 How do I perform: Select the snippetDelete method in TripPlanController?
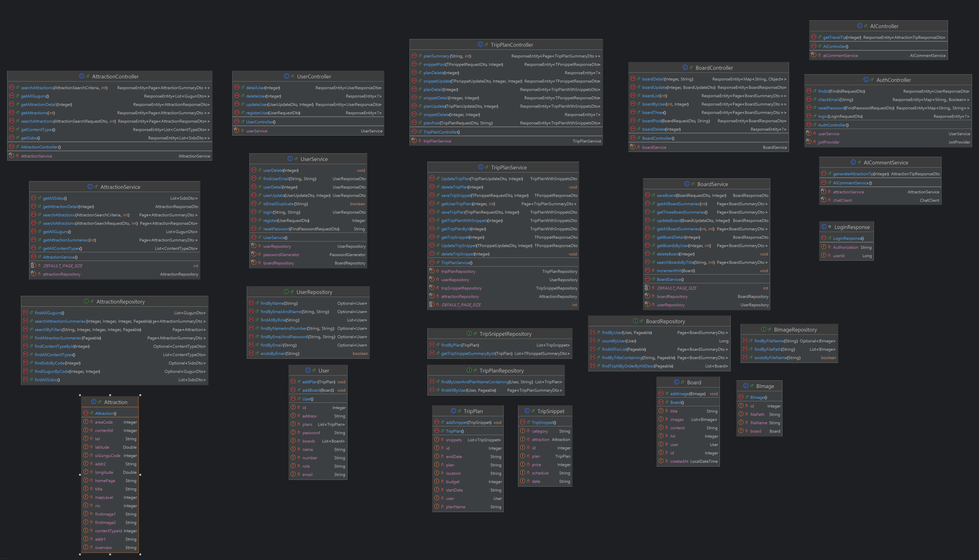[x=506, y=115]
